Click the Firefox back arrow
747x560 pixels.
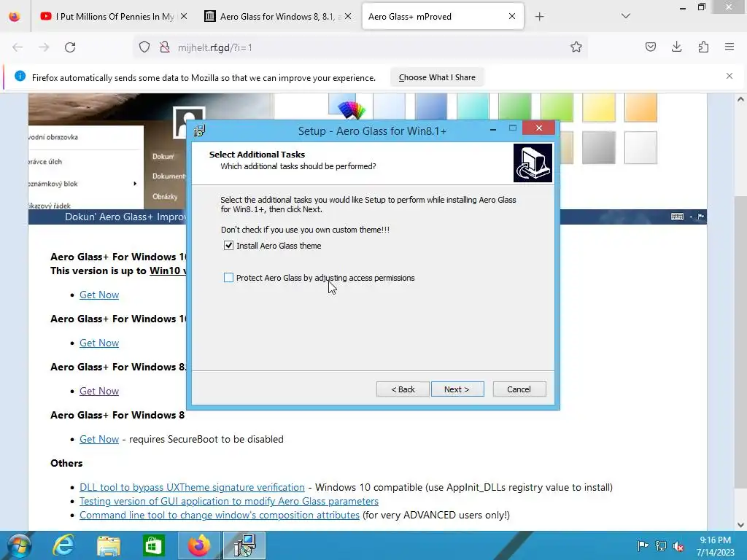[18, 47]
